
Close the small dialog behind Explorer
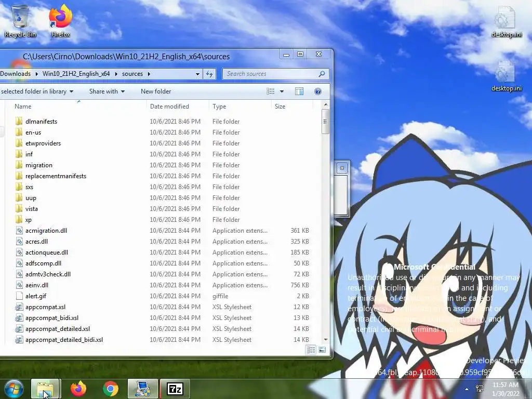pos(342,168)
